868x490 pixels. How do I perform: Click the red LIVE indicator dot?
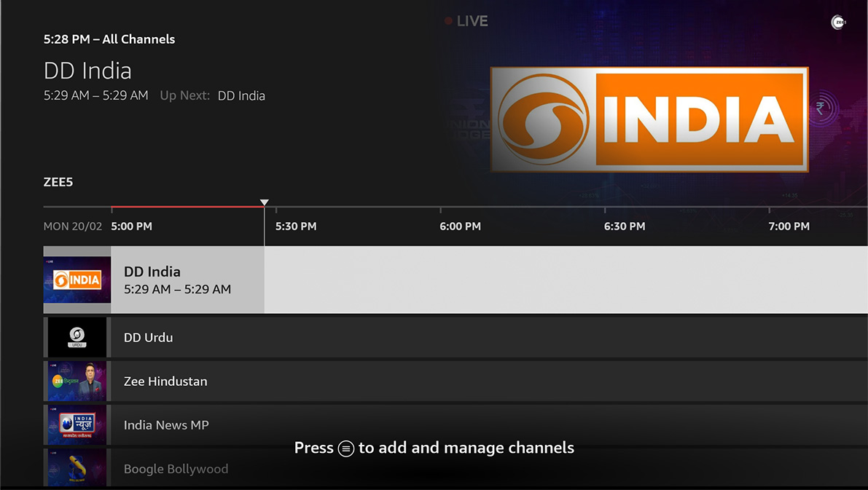coord(448,21)
